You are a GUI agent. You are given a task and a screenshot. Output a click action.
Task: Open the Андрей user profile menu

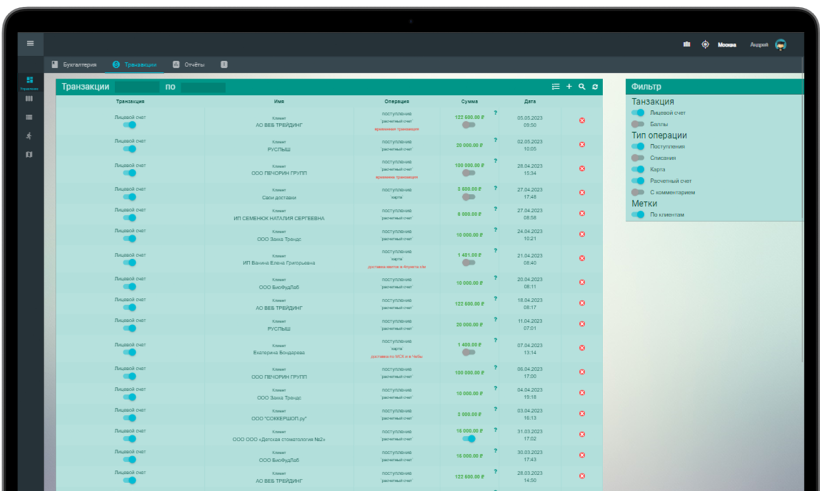pyautogui.click(x=768, y=45)
